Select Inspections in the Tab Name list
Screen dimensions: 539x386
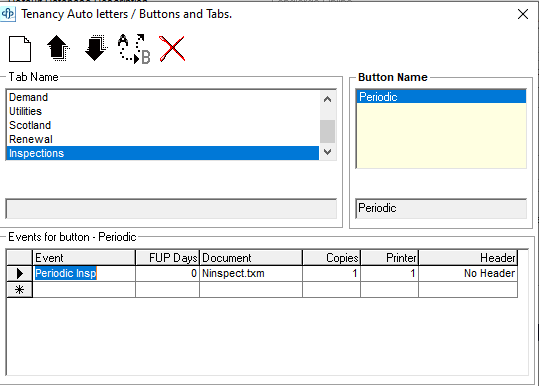(163, 153)
